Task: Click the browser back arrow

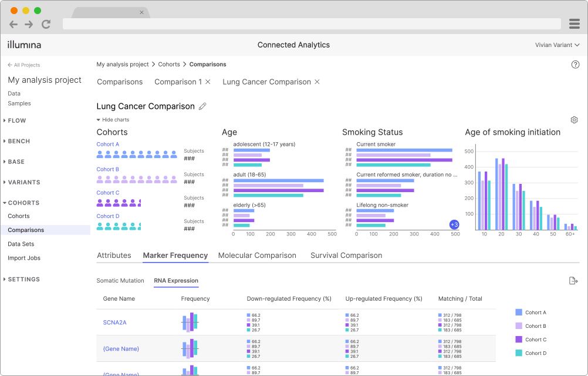Action: 13,25
